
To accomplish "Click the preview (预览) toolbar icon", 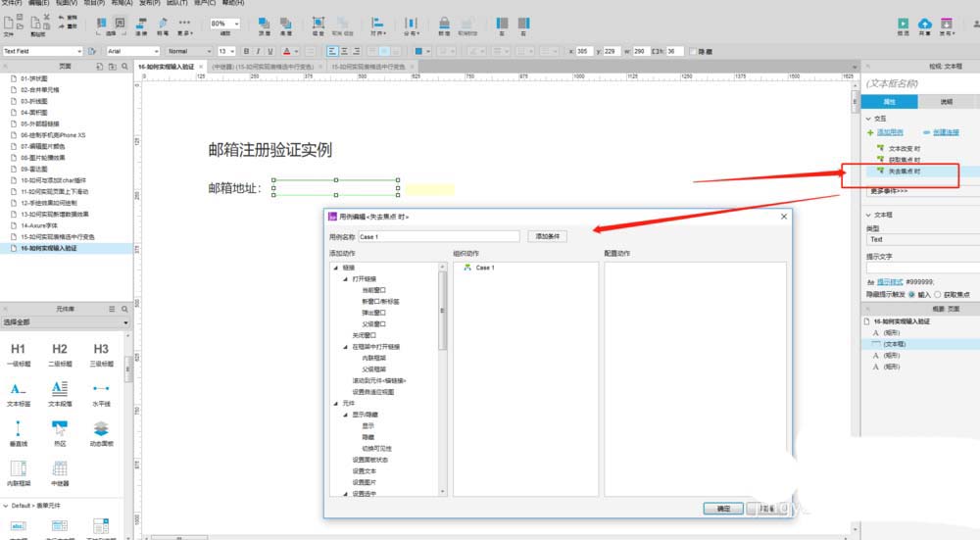I will tap(903, 24).
